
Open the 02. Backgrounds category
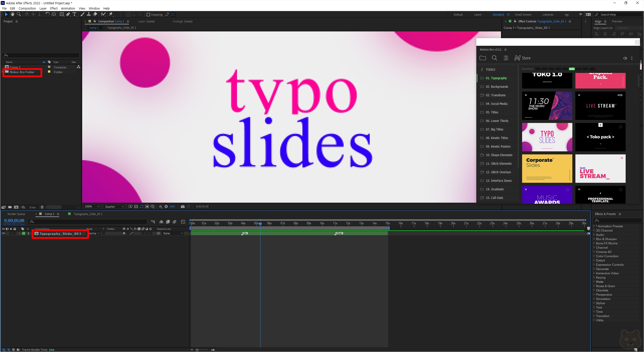(x=497, y=87)
